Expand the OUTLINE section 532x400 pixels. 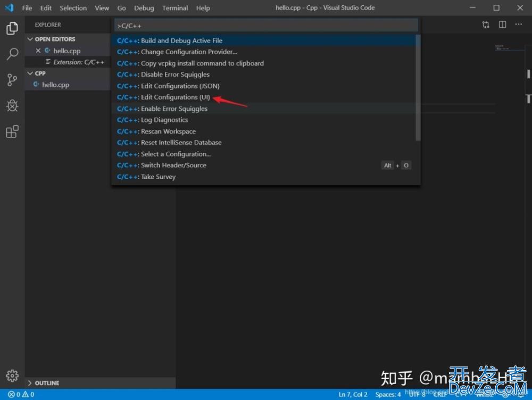(30, 383)
